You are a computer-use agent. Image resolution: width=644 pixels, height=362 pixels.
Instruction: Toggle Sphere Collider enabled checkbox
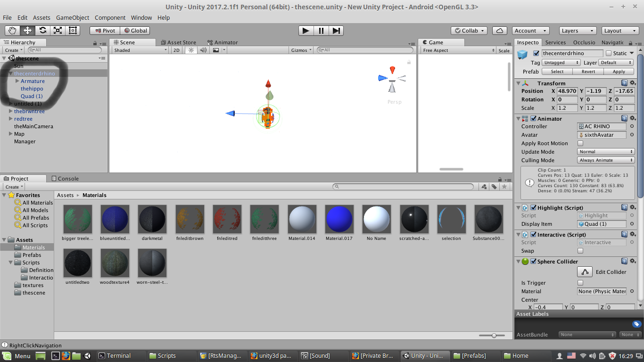pos(534,261)
